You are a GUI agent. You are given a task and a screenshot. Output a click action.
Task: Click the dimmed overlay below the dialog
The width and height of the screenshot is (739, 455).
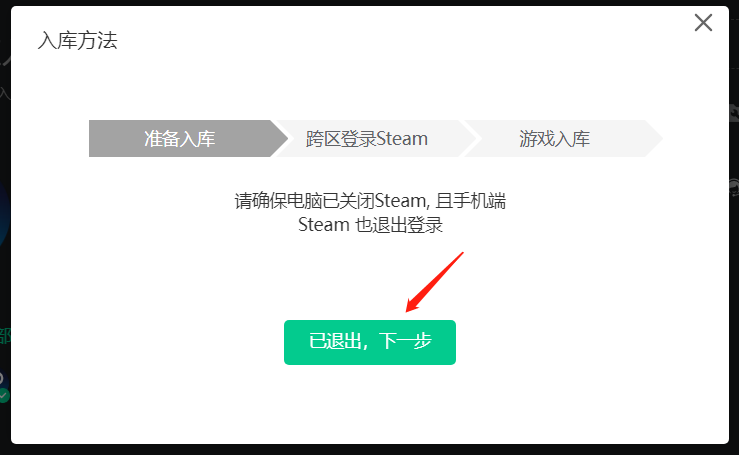[370, 450]
